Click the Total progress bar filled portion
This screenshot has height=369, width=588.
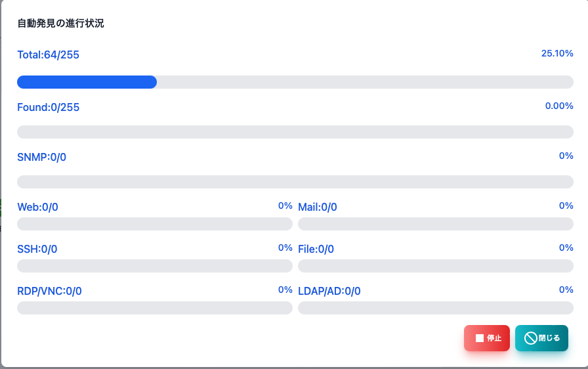pyautogui.click(x=87, y=82)
